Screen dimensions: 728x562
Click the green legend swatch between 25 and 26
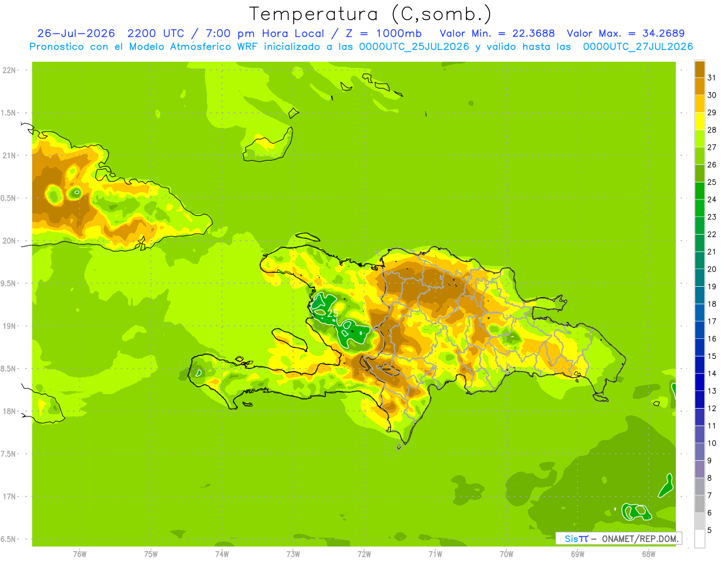[x=699, y=173]
